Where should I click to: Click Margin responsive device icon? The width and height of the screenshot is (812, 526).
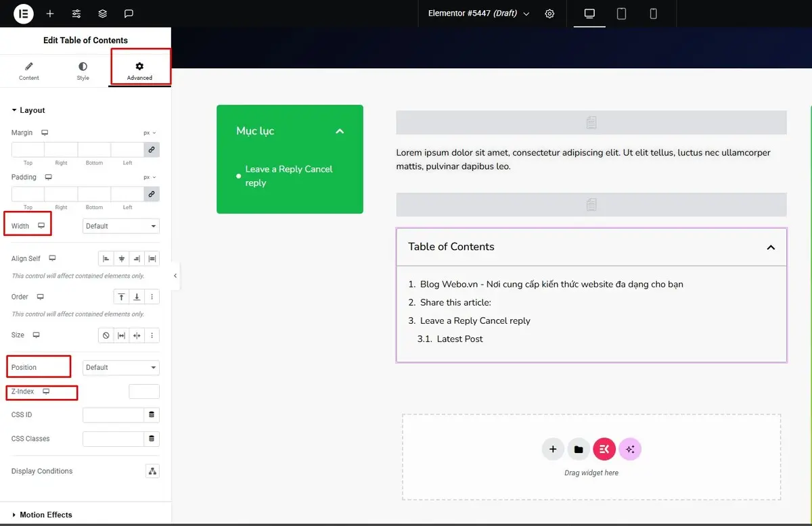click(x=45, y=133)
